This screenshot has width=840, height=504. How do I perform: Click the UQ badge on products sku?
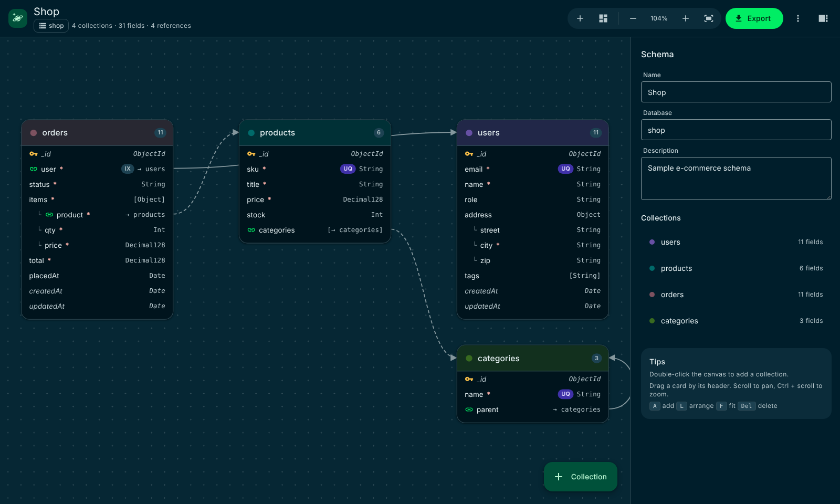[348, 169]
